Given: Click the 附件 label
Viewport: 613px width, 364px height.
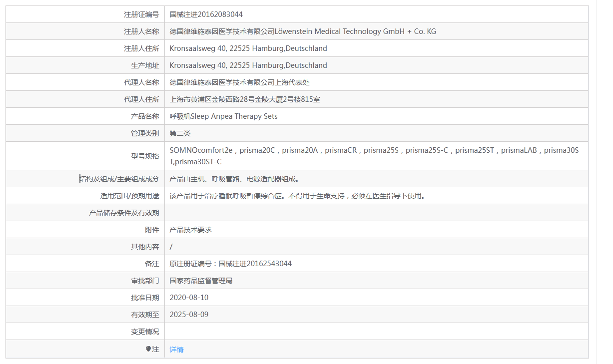Looking at the screenshot, I should coord(152,230).
